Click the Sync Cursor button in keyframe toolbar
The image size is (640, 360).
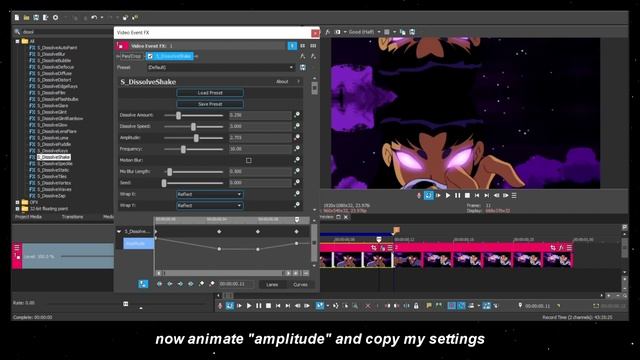point(143,284)
